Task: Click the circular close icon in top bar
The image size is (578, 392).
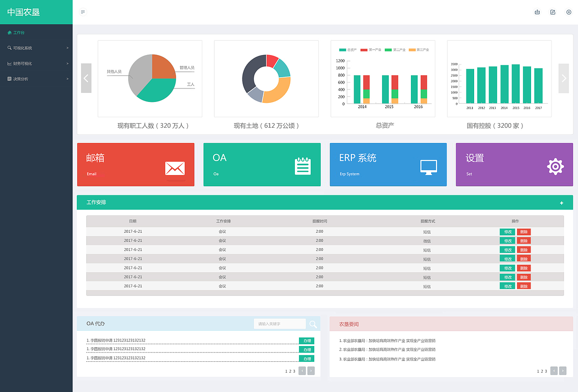Action: (x=569, y=12)
